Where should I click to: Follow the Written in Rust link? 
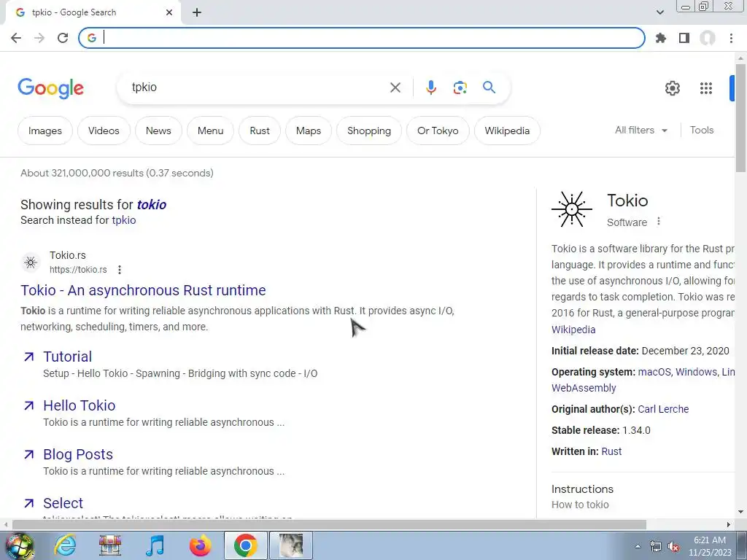611,451
